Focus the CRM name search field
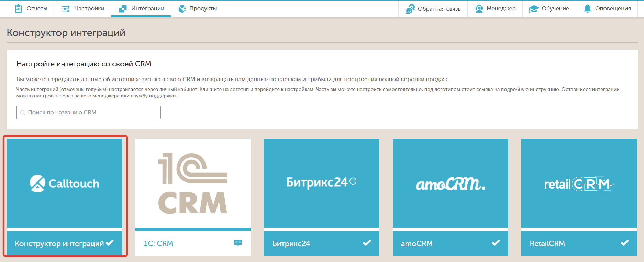This screenshot has width=644, height=262. (x=89, y=112)
